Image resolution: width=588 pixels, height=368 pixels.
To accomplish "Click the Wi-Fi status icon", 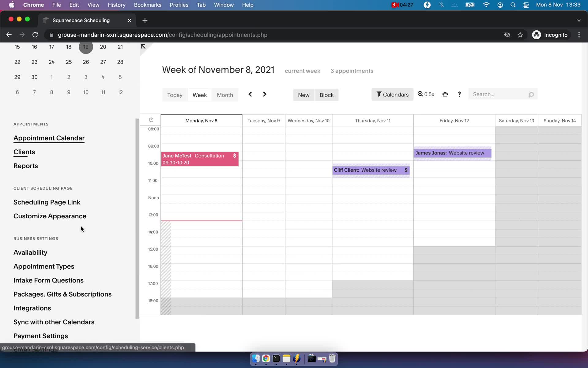I will click(x=486, y=5).
